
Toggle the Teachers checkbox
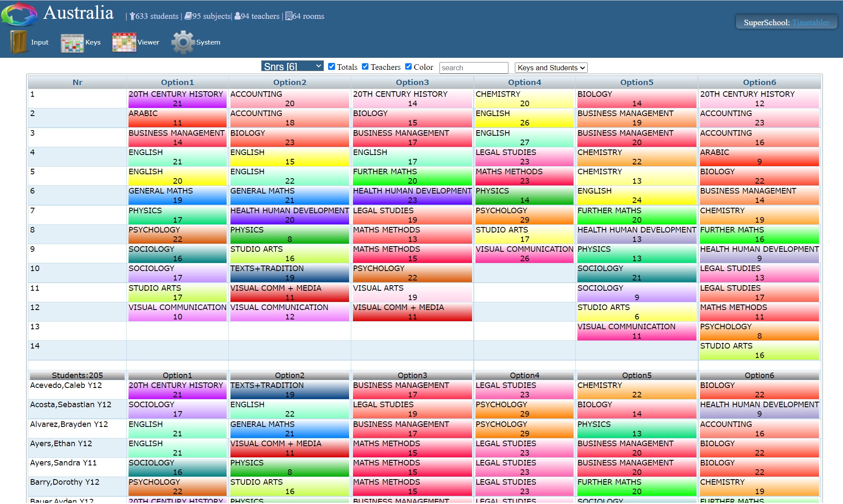(x=365, y=66)
